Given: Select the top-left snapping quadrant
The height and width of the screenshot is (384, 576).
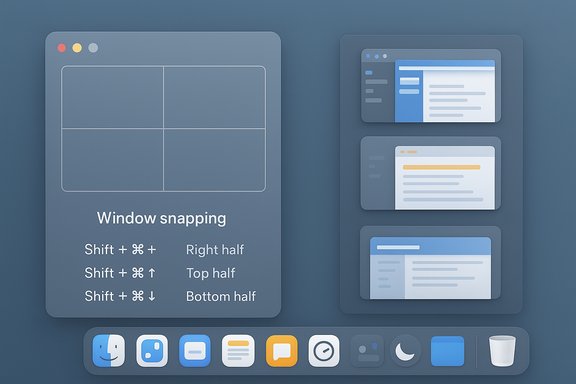Looking at the screenshot, I should pos(112,97).
